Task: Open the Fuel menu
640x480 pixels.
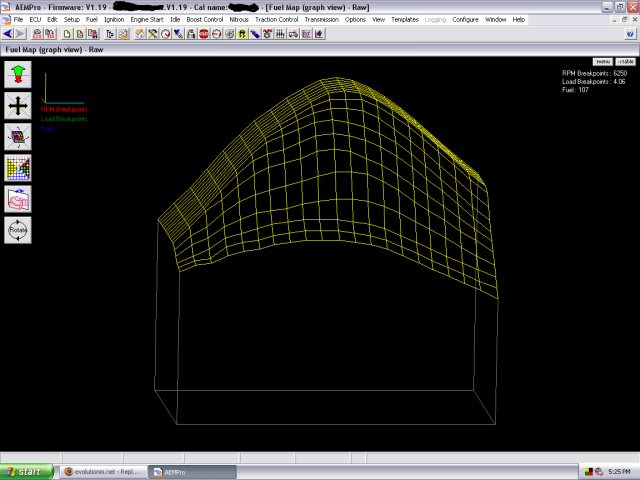Action: tap(92, 20)
